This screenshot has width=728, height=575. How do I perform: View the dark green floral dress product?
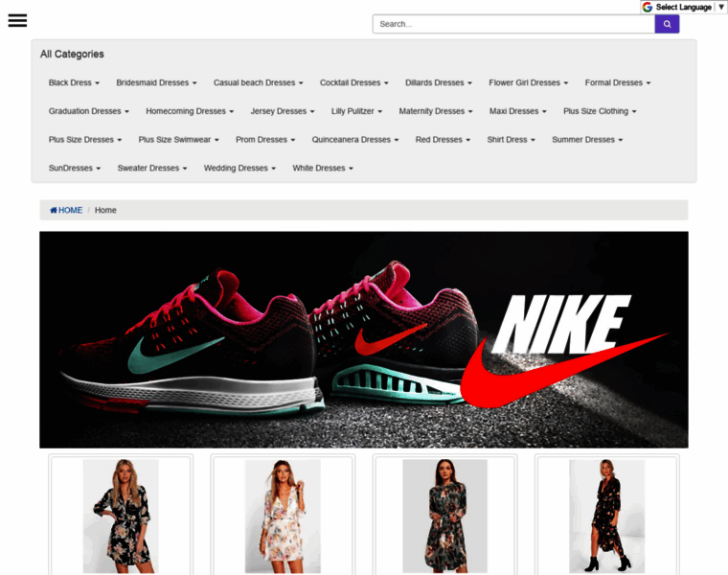click(x=444, y=516)
